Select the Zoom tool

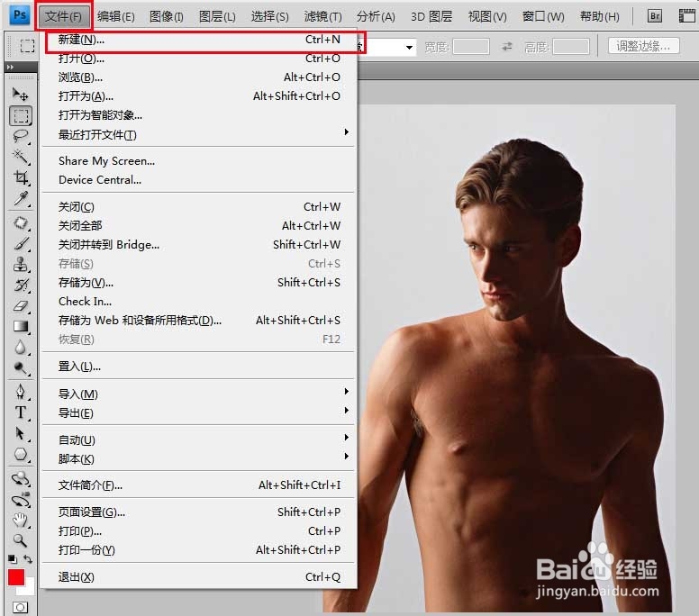pyautogui.click(x=21, y=540)
